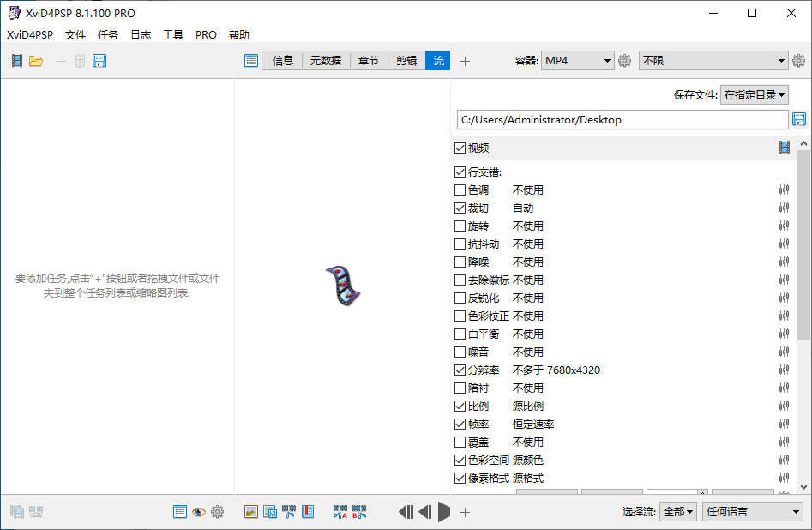The image size is (812, 530).
Task: Enable the 旋转 checkbox
Action: (x=460, y=226)
